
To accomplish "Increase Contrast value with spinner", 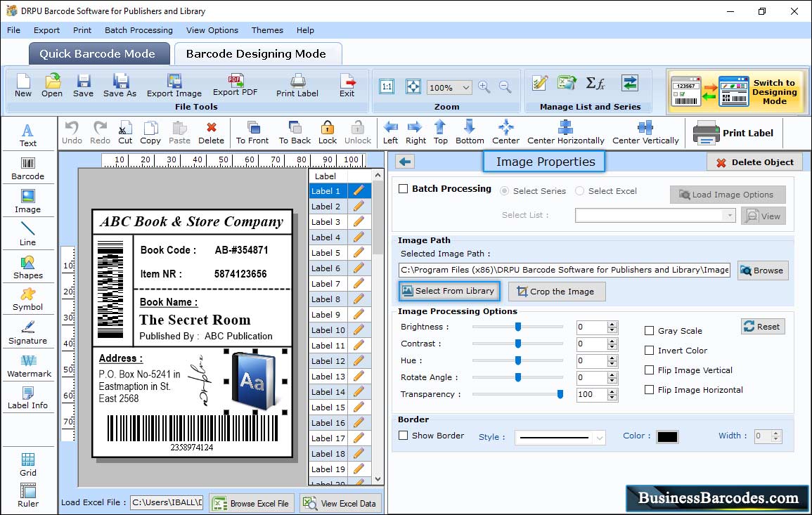I will point(612,341).
